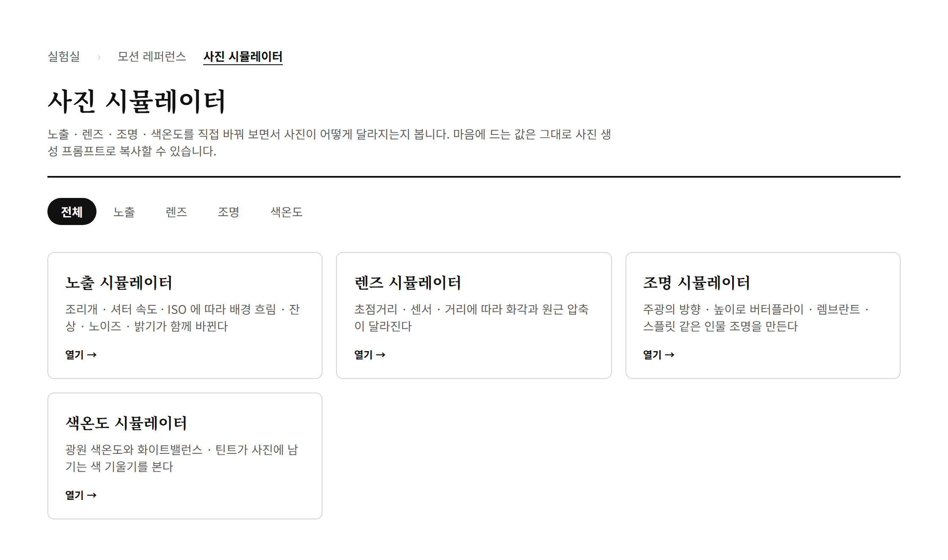948x560 pixels.
Task: Switch to the 노출 filter tab
Action: (x=124, y=211)
